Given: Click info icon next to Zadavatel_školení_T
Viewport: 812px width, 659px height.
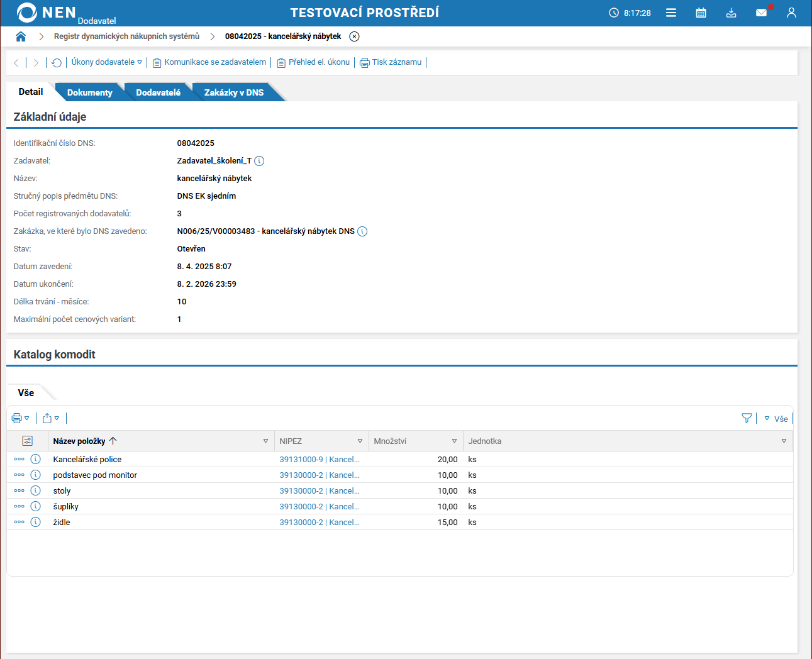Looking at the screenshot, I should (259, 161).
